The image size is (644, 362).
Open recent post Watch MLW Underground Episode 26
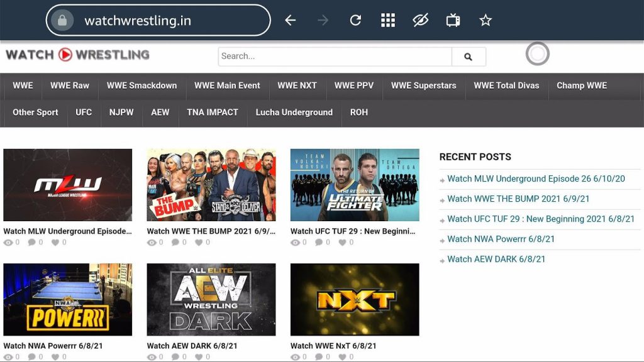536,178
